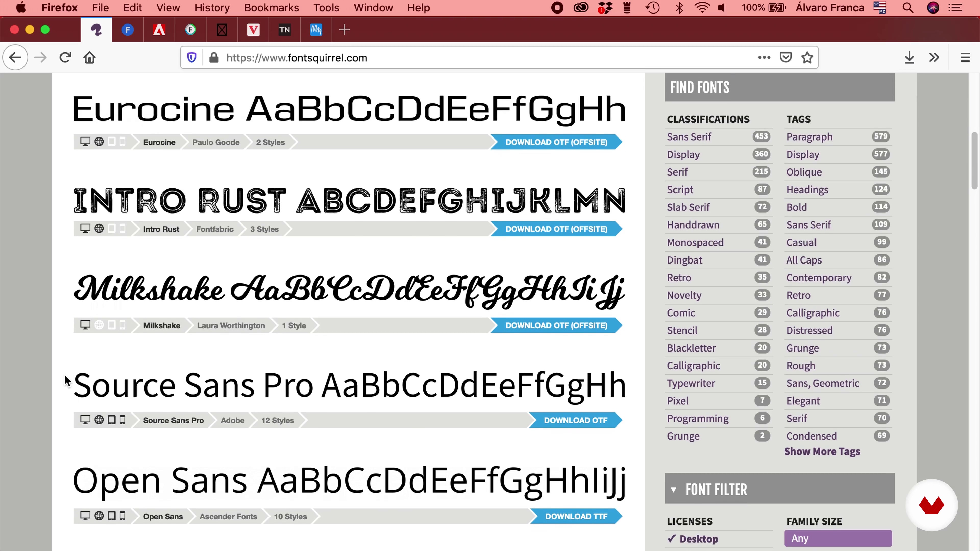980x551 pixels.
Task: Open the Firefox hamburger menu icon
Action: 965,58
